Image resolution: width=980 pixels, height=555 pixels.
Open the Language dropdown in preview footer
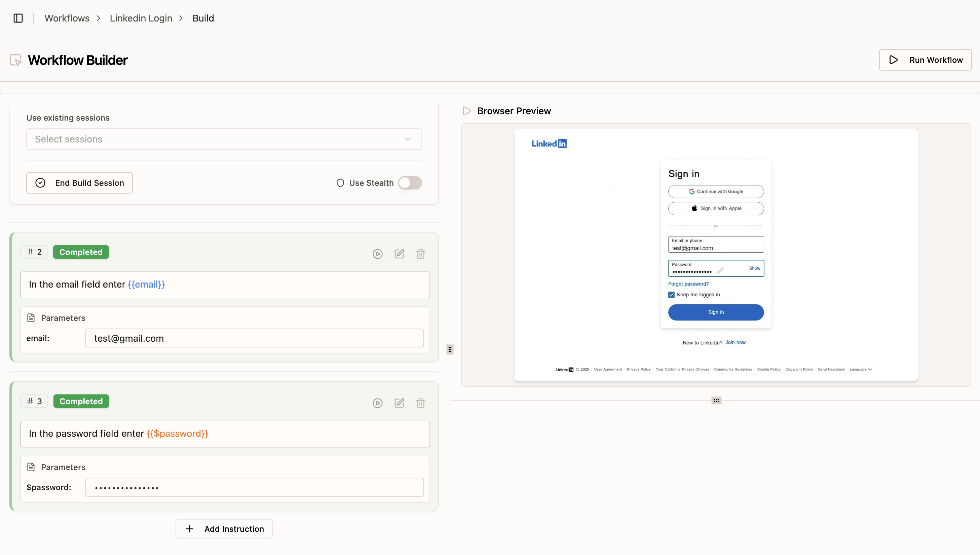[861, 369]
